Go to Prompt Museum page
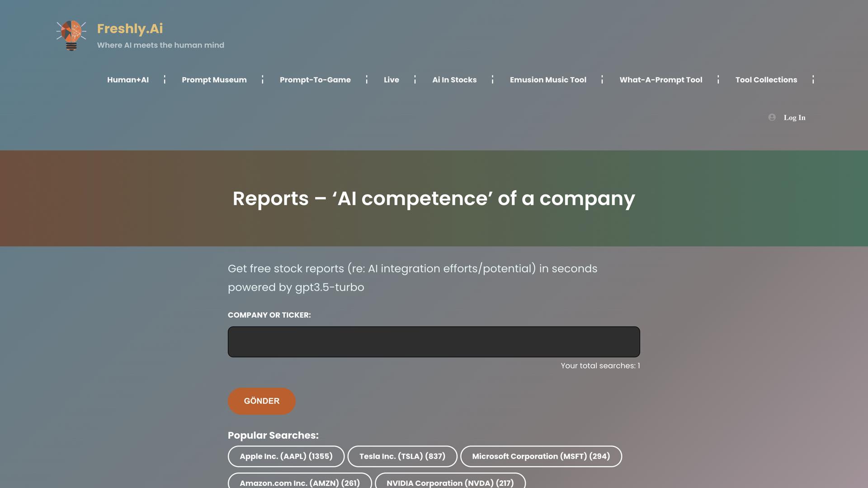The image size is (868, 488). [214, 80]
